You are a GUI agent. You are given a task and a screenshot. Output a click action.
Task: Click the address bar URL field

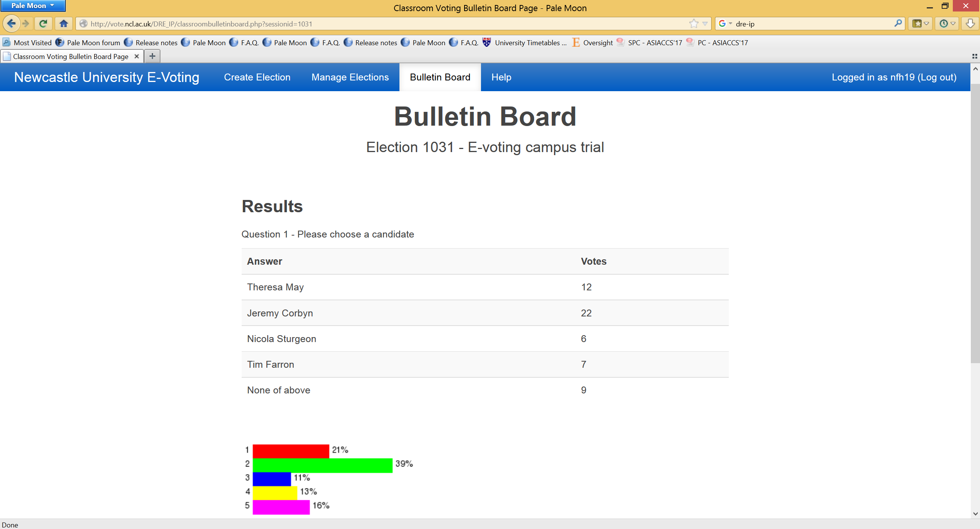click(383, 24)
